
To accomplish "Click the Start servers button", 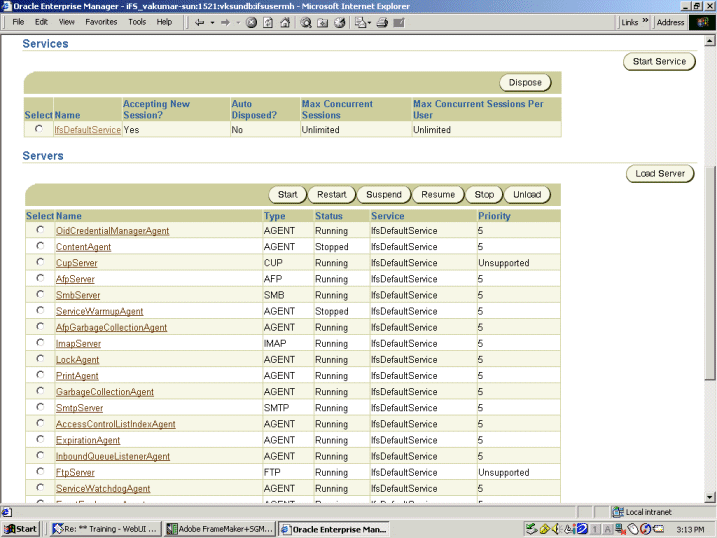I will (288, 195).
